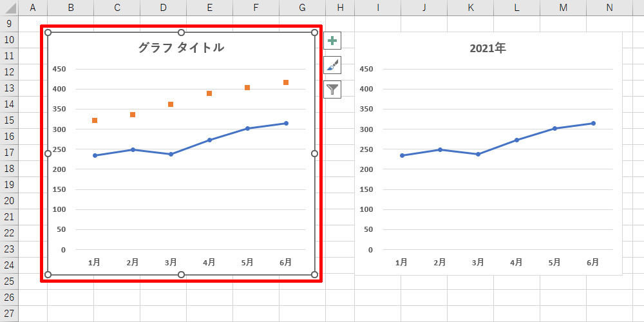This screenshot has width=644, height=322.
Task: Click blue 5月 data point in left chart
Action: (x=247, y=129)
